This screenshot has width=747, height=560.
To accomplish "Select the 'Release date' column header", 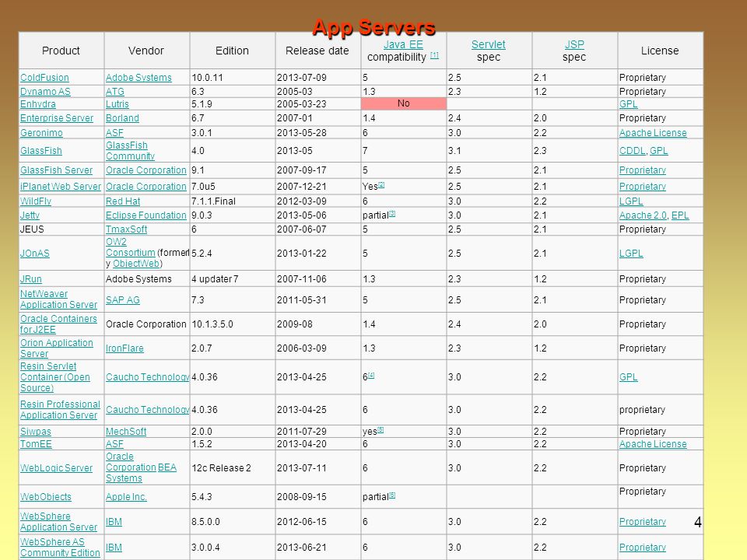I will 317,51.
